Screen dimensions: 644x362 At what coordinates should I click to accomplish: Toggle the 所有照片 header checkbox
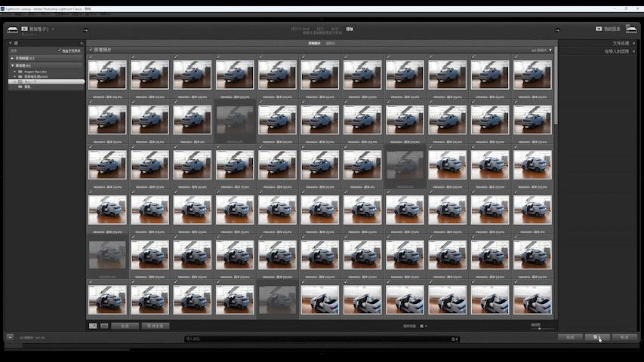tap(91, 50)
